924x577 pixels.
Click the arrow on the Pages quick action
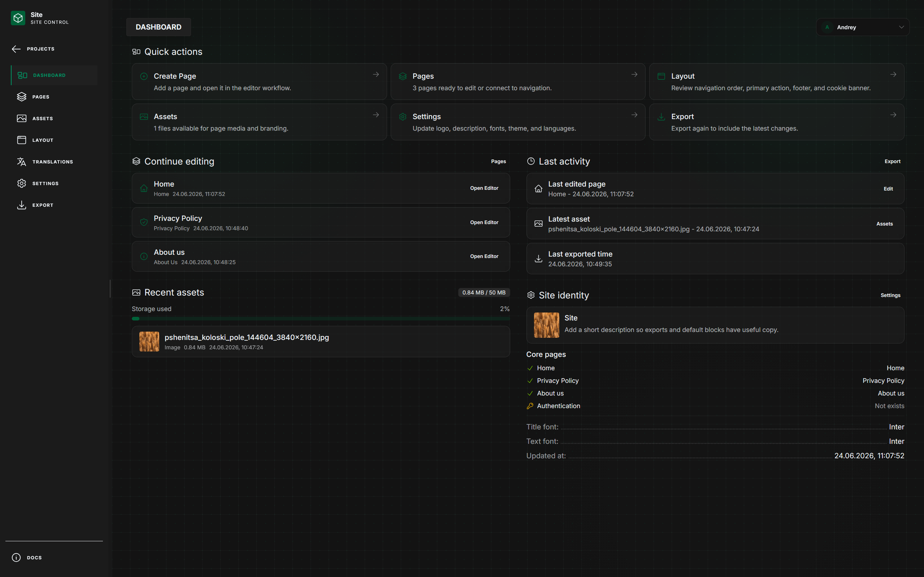click(634, 74)
